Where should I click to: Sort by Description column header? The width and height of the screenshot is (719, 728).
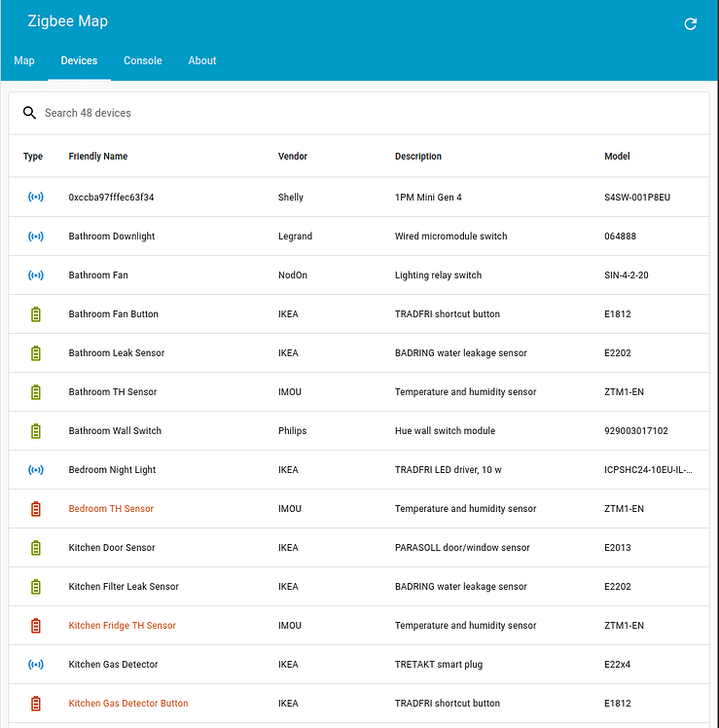tap(417, 156)
